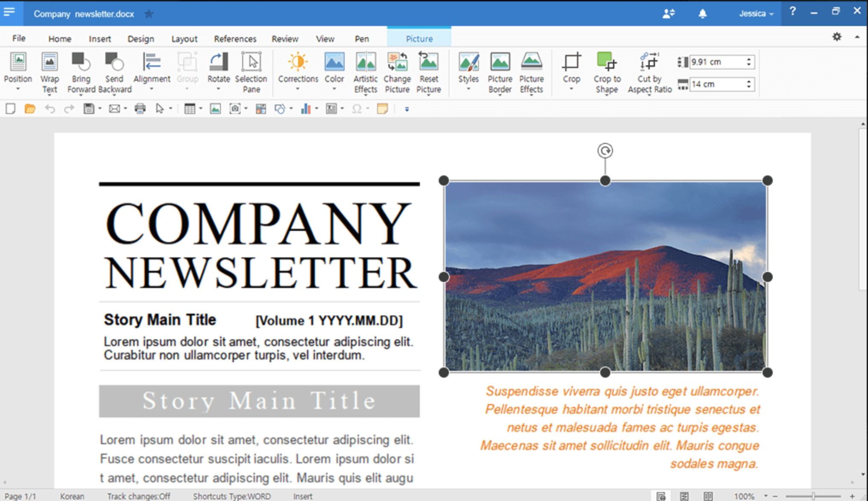The image size is (868, 501).
Task: Open the Layout ribbon tab
Action: click(184, 39)
